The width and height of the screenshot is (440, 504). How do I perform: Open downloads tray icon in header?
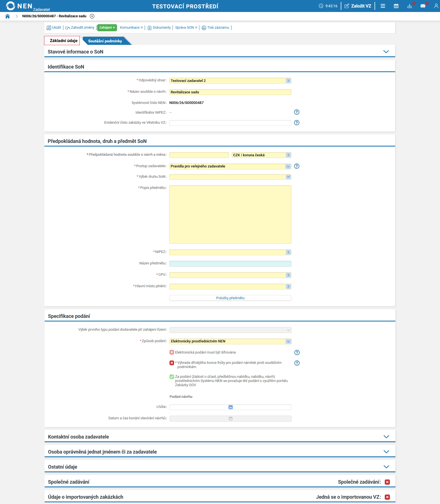tap(409, 6)
